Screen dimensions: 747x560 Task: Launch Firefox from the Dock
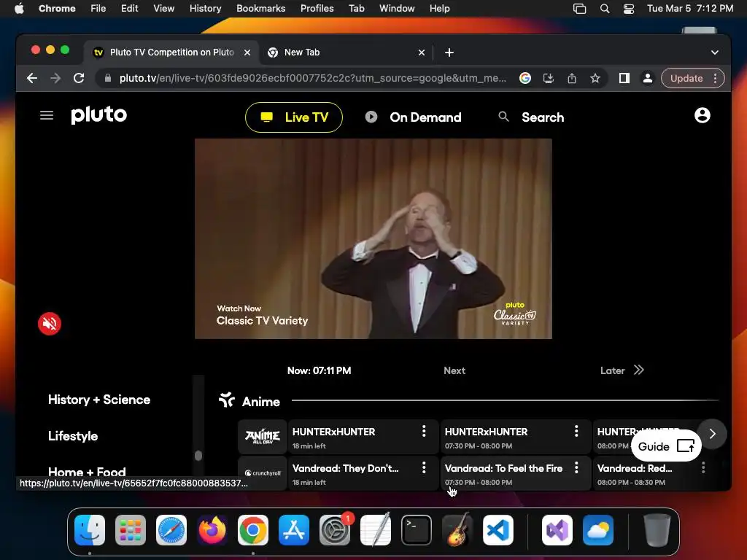212,529
